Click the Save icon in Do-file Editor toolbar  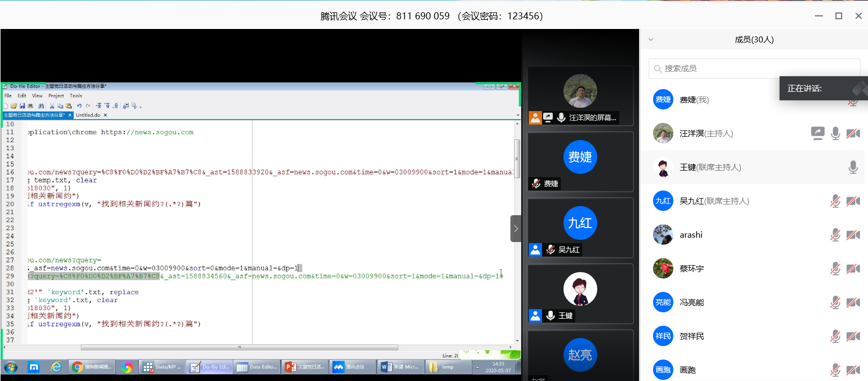point(22,106)
